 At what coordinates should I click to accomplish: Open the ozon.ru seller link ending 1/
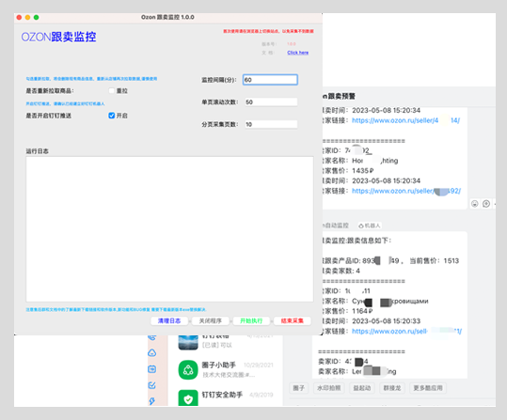[x=406, y=331]
